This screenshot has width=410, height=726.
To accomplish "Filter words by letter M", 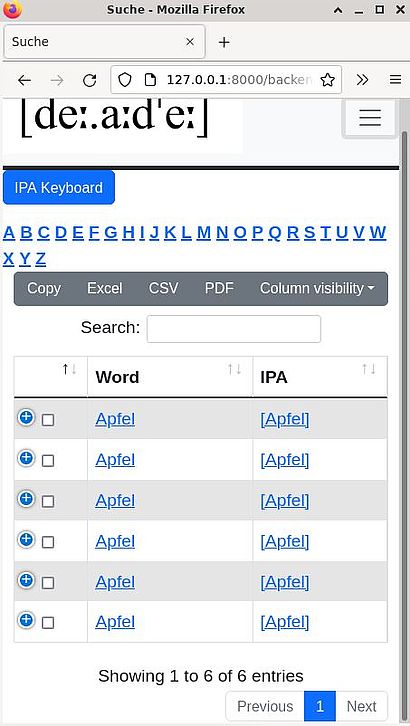I will [x=204, y=232].
